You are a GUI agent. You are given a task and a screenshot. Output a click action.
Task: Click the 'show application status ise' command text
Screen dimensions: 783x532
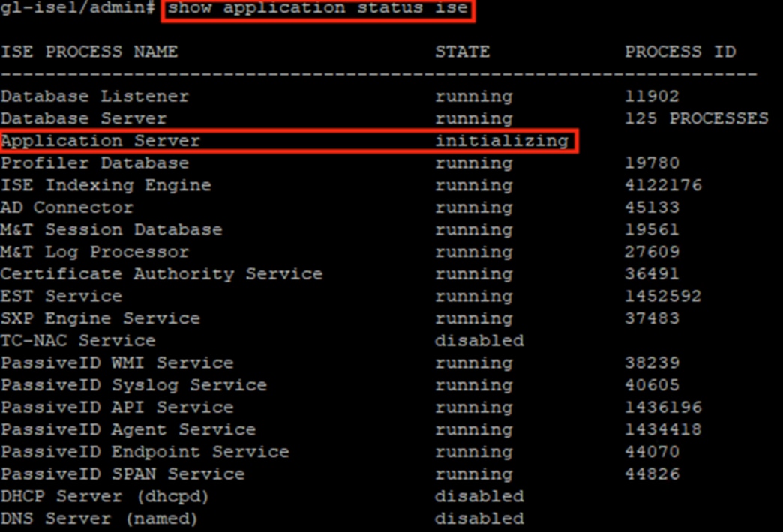click(317, 8)
